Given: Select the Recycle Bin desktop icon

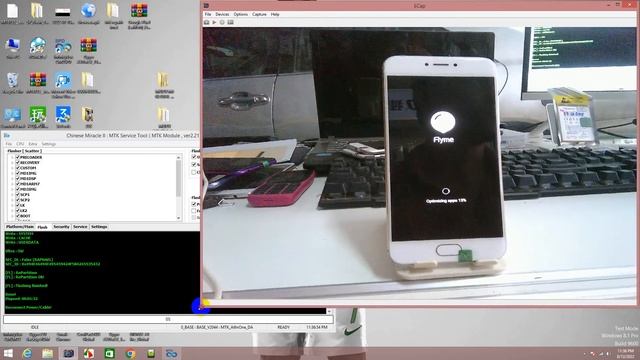Looking at the screenshot, I should (12, 80).
